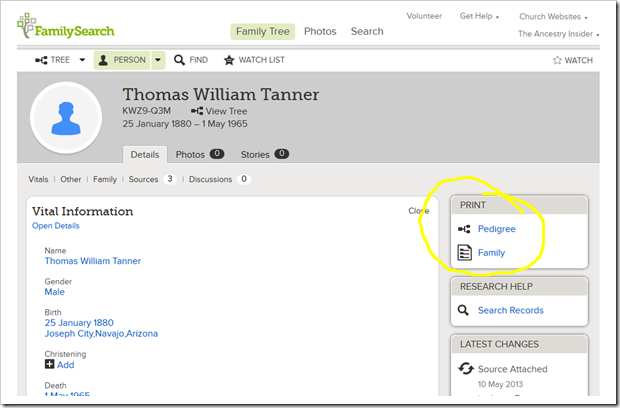Click the Male gender value
620x408 pixels.
click(x=55, y=292)
